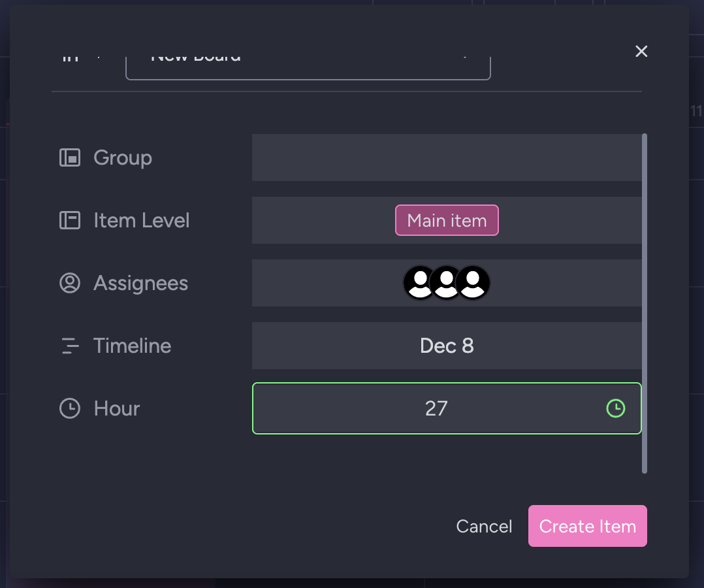Image resolution: width=704 pixels, height=588 pixels.
Task: Click the middle assignee avatar
Action: tap(447, 283)
